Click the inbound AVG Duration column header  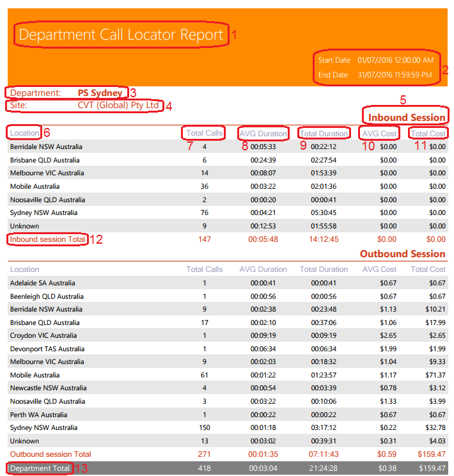tap(263, 133)
